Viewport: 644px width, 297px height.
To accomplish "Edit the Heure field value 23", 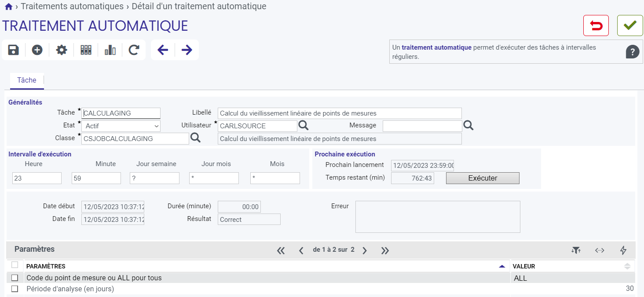I will [37, 178].
